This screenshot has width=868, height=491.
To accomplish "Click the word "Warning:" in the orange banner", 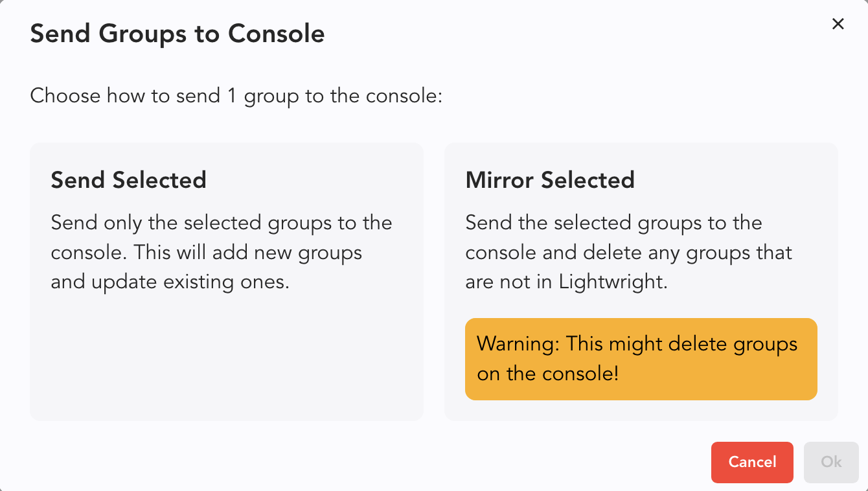I will click(x=518, y=343).
